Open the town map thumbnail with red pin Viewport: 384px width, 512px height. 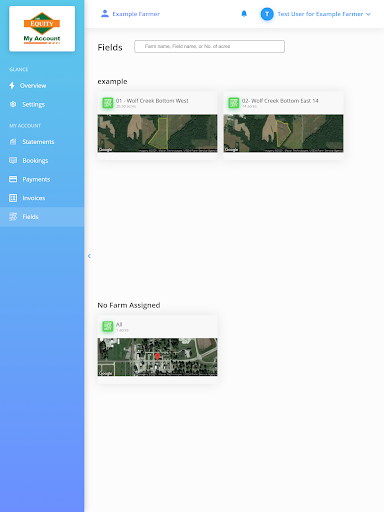157,357
